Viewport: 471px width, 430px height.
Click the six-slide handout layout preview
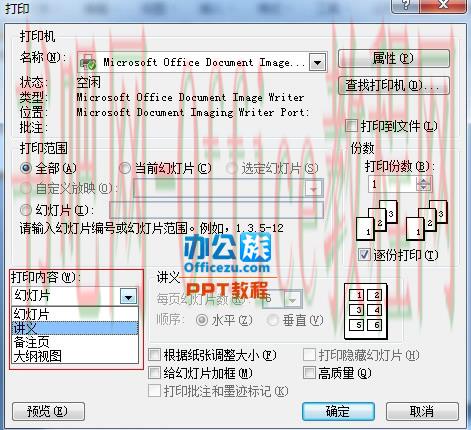366,311
